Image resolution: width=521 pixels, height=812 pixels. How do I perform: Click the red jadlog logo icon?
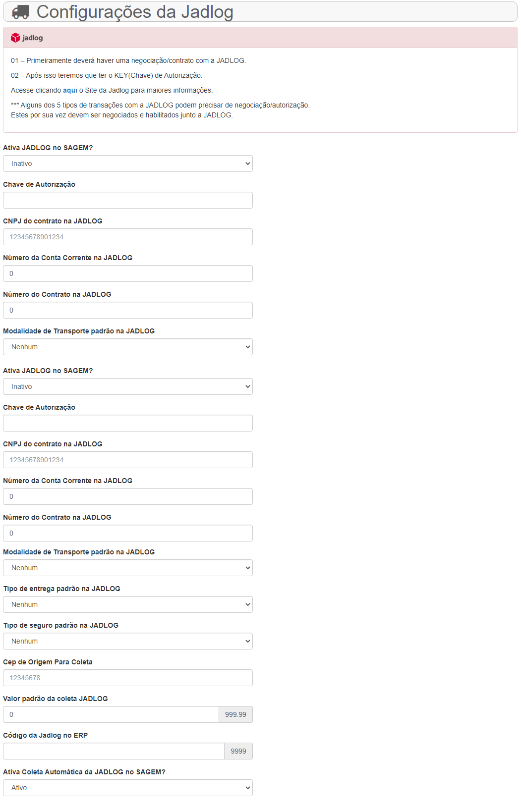[15, 38]
